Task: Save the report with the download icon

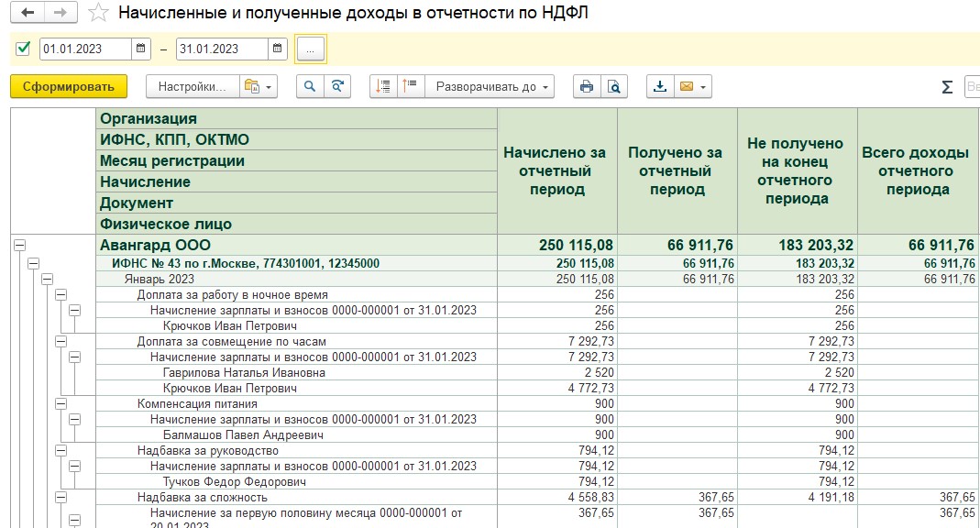Action: point(659,87)
